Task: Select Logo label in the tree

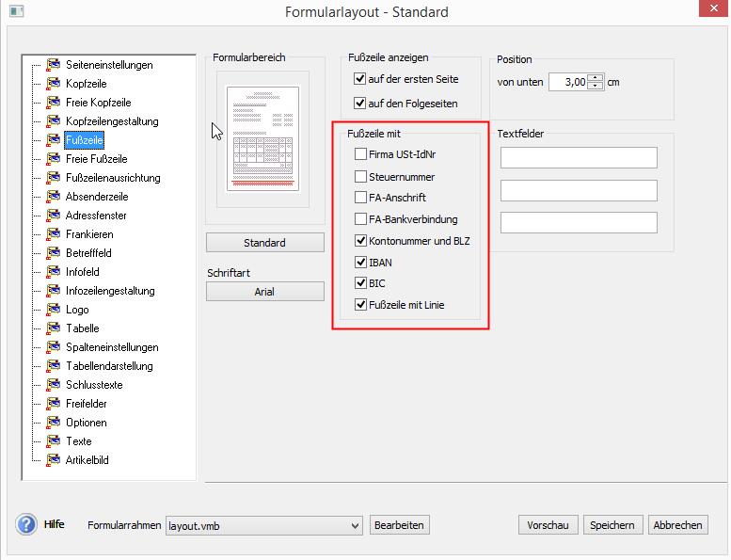Action: (x=77, y=310)
